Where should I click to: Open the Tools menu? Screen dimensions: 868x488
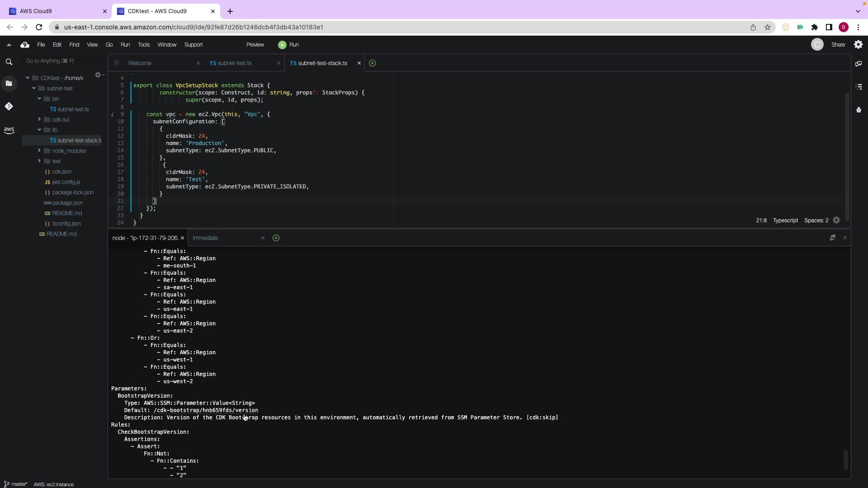(x=143, y=45)
